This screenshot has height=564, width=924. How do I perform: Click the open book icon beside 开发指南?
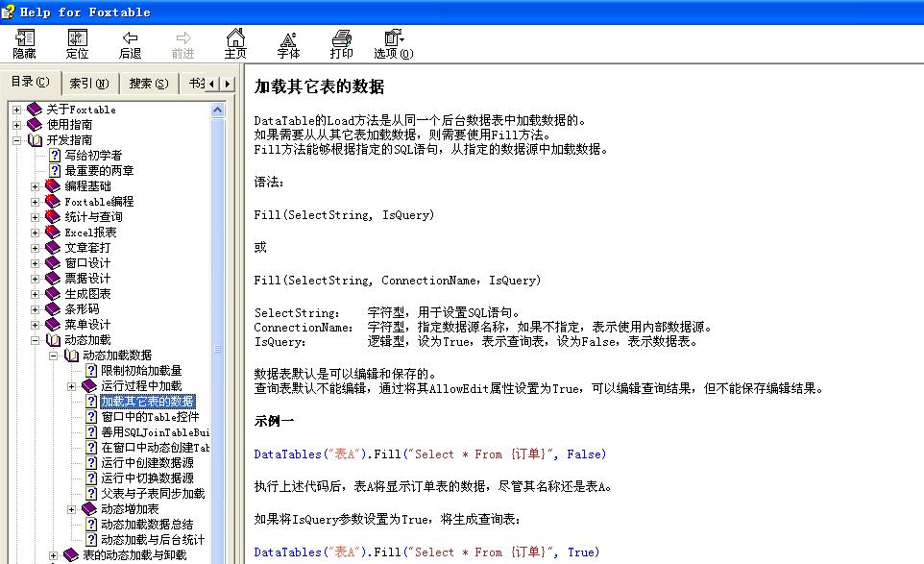[x=35, y=139]
